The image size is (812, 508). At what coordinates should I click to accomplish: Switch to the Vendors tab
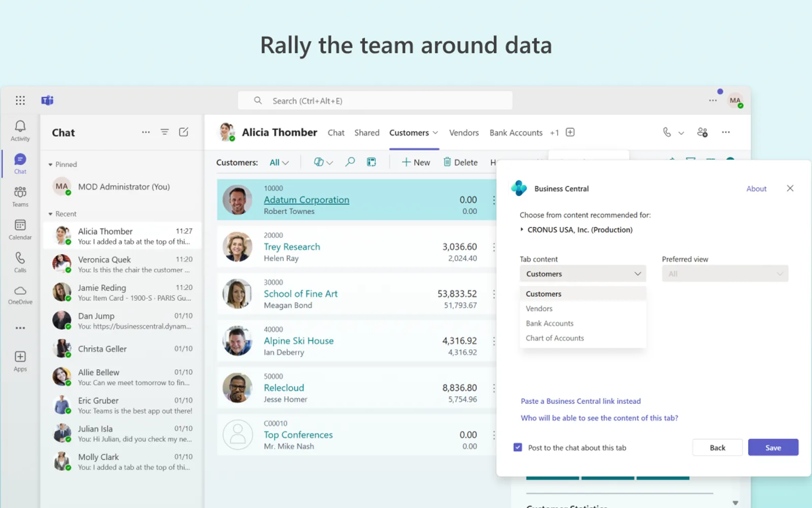(464, 133)
